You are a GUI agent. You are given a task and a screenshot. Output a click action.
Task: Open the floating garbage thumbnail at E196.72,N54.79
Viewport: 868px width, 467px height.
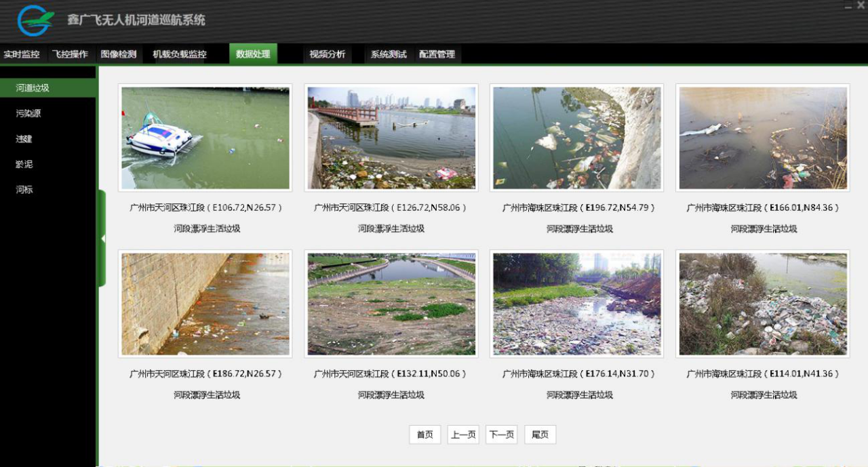tap(576, 138)
